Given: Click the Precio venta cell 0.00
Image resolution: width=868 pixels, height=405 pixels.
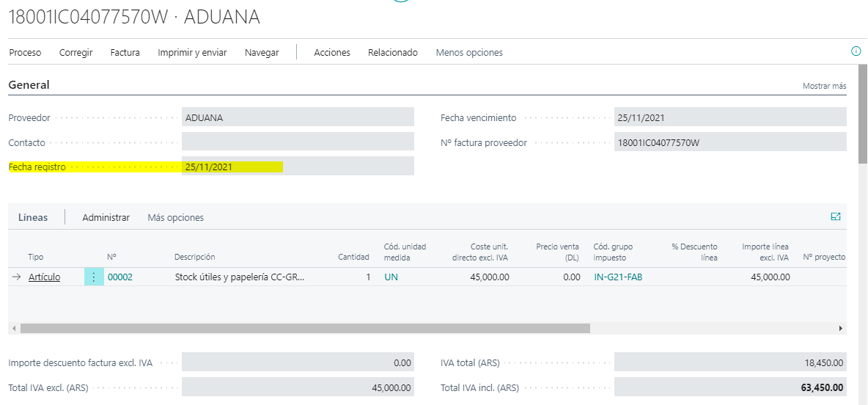Looking at the screenshot, I should pos(571,277).
